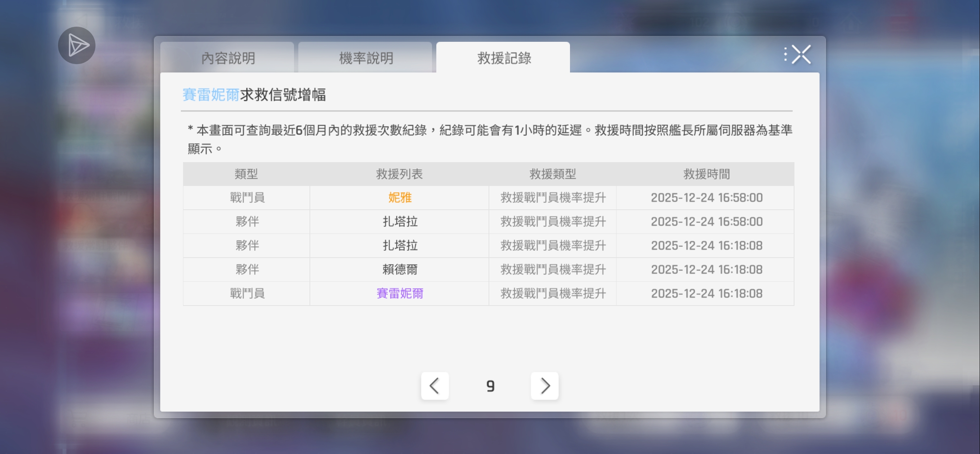Click the blue 賽雷妮爾 title text
The height and width of the screenshot is (454, 980).
point(210,94)
